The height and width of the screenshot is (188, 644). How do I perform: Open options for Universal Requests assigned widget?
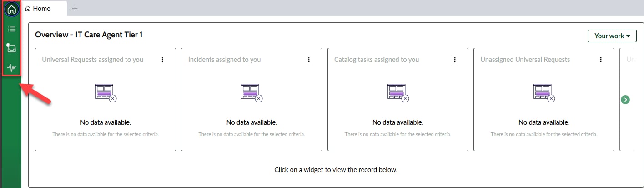[162, 60]
